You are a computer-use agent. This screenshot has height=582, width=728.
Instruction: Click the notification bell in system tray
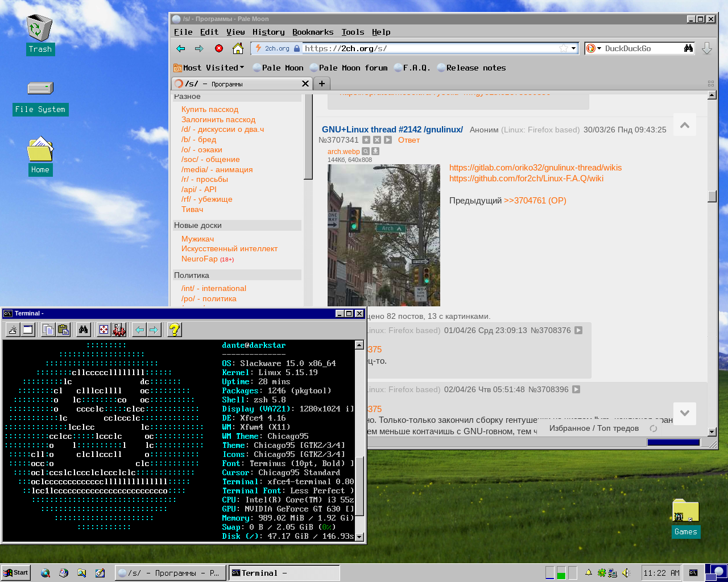[x=589, y=573]
